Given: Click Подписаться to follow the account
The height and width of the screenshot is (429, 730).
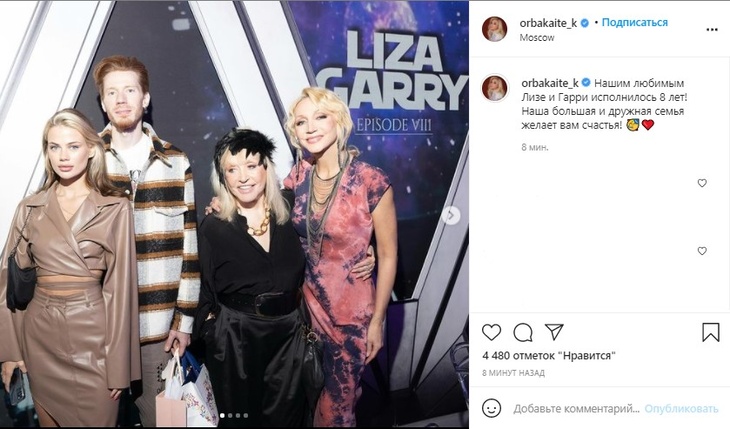Looking at the screenshot, I should [x=635, y=22].
